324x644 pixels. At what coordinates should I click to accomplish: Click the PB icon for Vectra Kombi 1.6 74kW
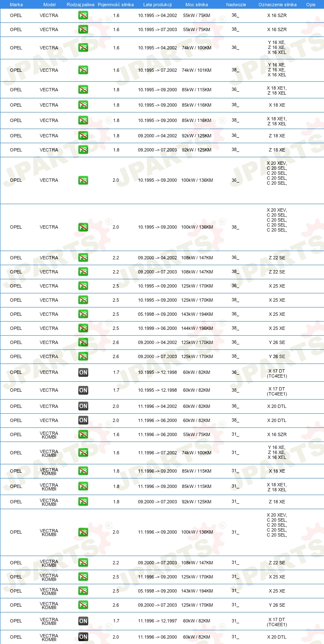(83, 453)
